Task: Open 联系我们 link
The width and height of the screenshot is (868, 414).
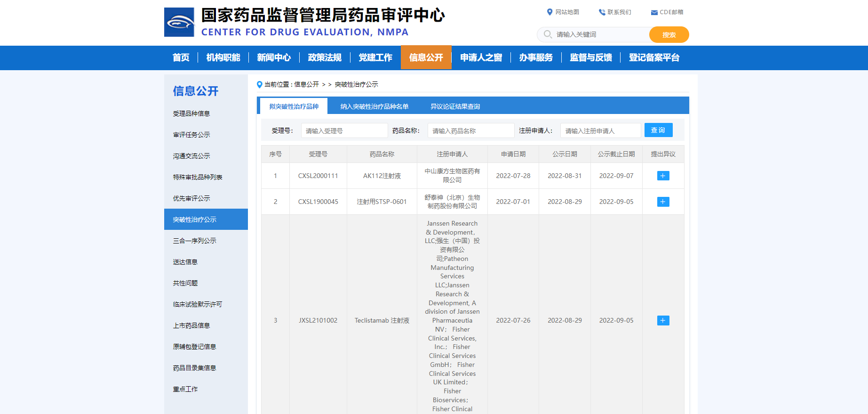Action: tap(619, 12)
